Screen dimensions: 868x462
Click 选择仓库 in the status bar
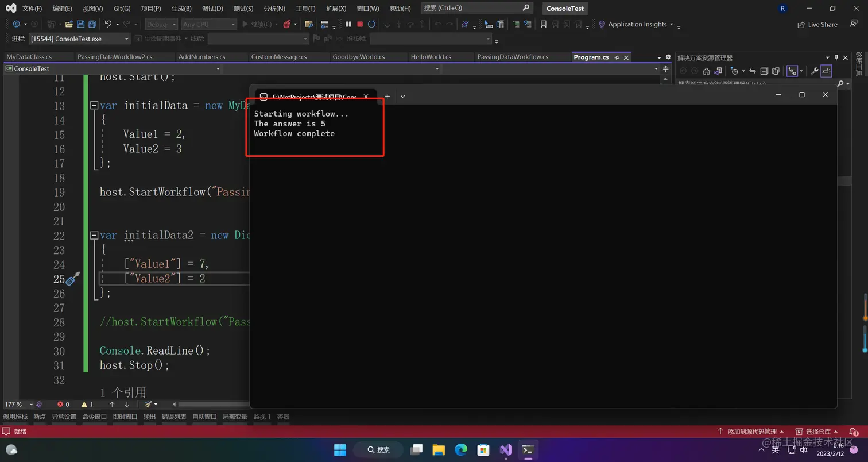(x=816, y=432)
